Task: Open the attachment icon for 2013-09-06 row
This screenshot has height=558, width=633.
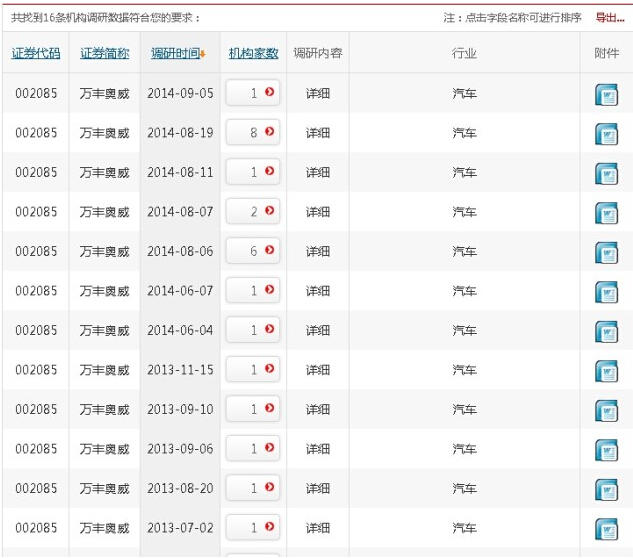Action: 606,450
